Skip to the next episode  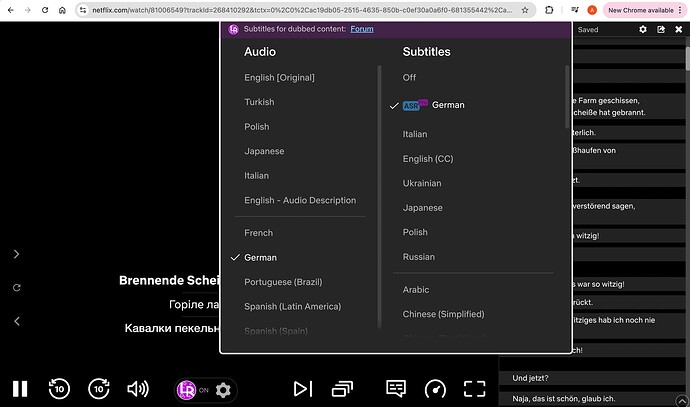[x=303, y=389]
